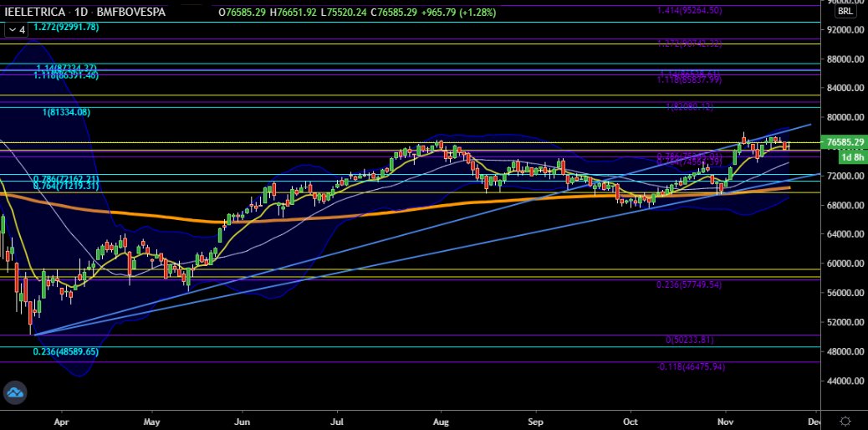
Task: Click the 64000.00 price axis label
Action: (x=845, y=234)
